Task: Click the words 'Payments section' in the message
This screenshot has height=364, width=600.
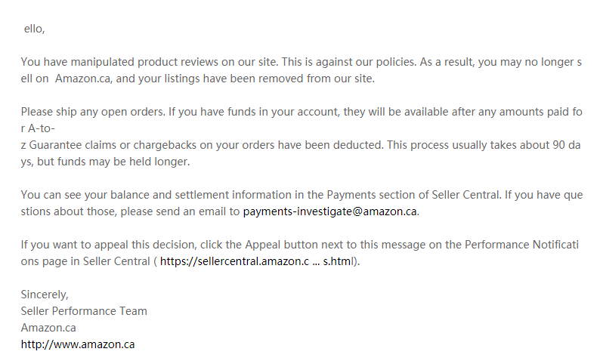Action: point(370,195)
